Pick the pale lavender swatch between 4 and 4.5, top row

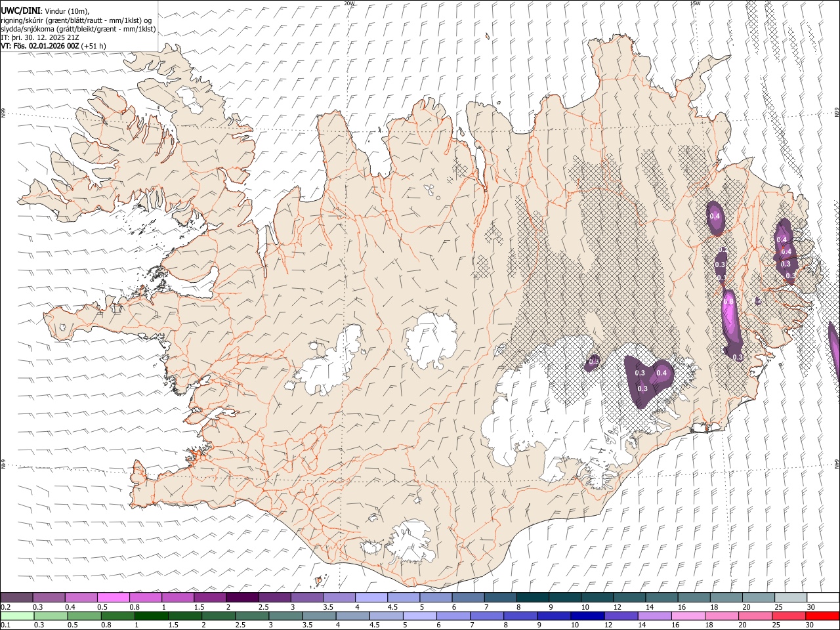click(371, 598)
